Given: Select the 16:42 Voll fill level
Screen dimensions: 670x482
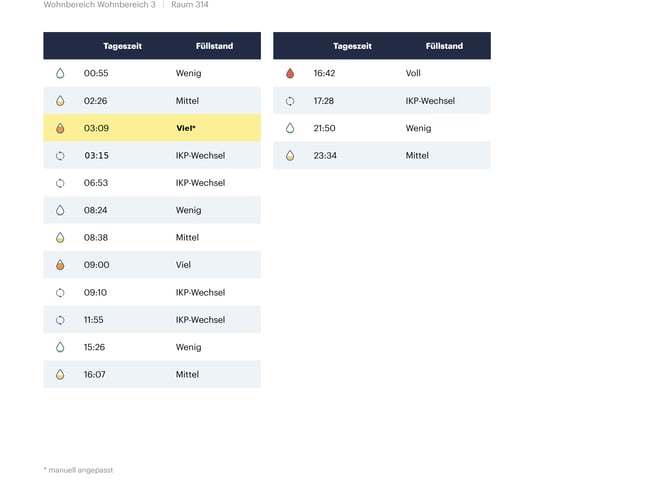Looking at the screenshot, I should point(413,73).
